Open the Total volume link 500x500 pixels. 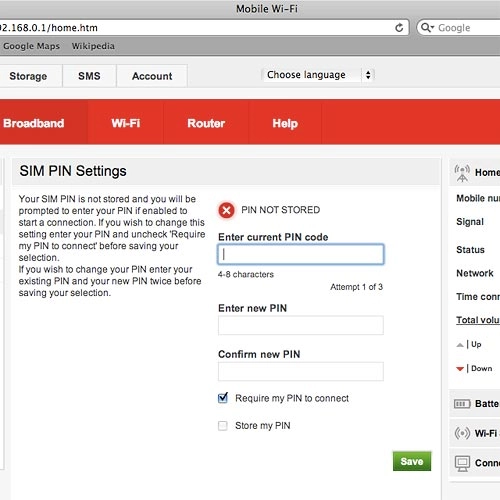click(x=478, y=320)
